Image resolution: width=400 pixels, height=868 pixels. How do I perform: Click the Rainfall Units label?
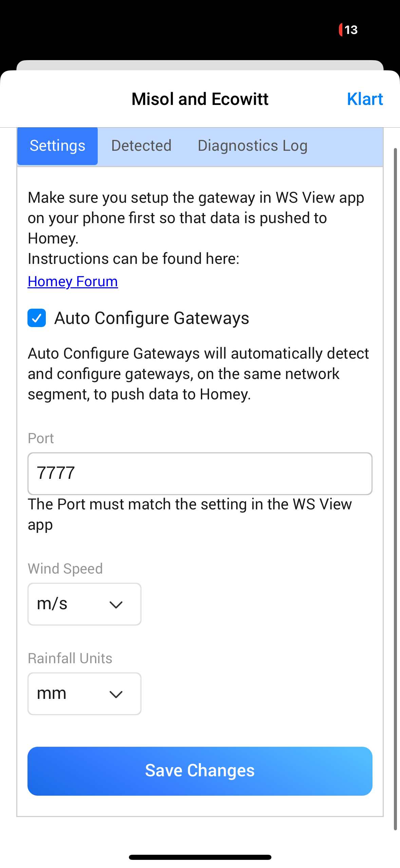pos(70,658)
